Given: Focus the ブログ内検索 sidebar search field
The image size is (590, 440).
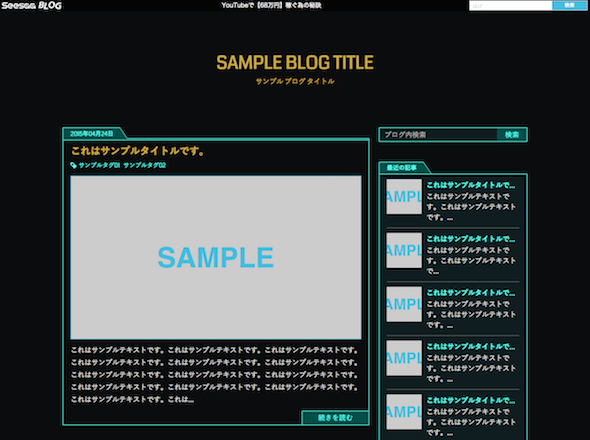Looking at the screenshot, I should pyautogui.click(x=439, y=135).
